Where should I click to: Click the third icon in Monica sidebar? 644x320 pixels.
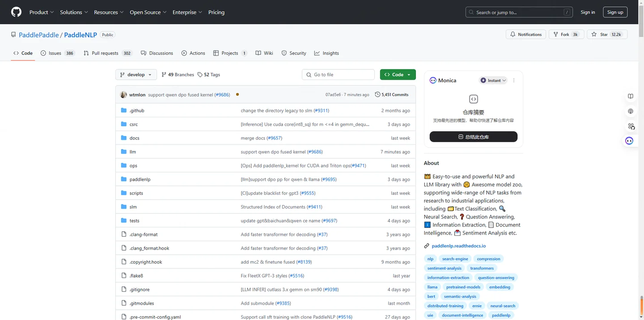tap(631, 126)
